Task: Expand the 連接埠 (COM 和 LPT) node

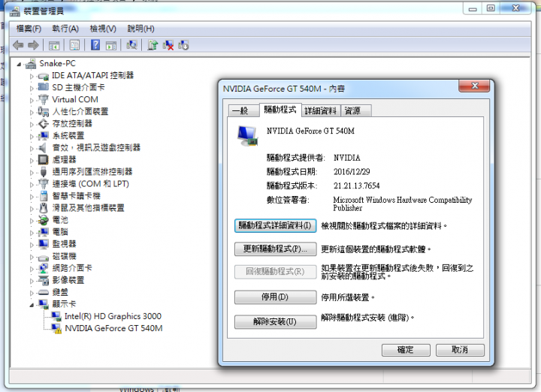Action: (32, 185)
